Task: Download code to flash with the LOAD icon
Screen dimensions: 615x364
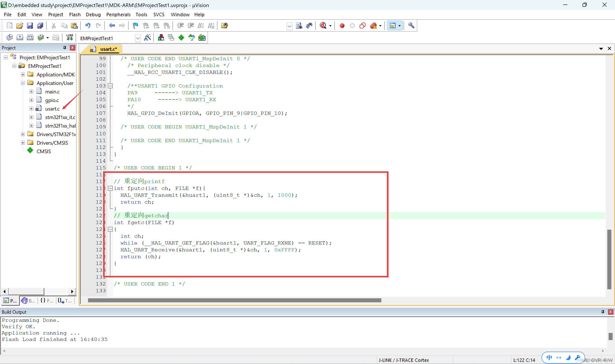Action: pos(69,37)
